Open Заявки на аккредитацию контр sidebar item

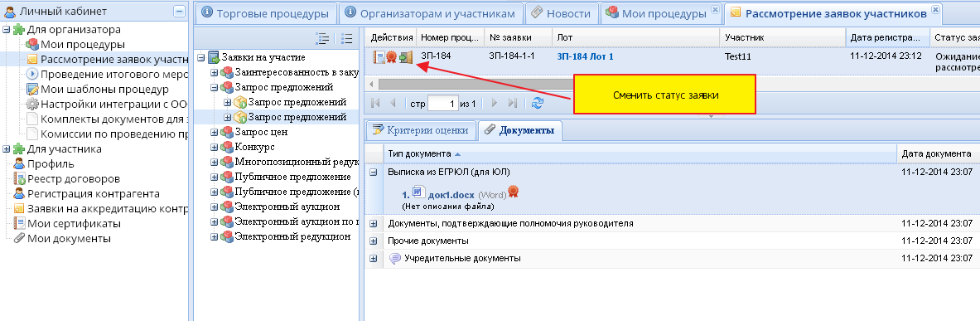tap(108, 208)
